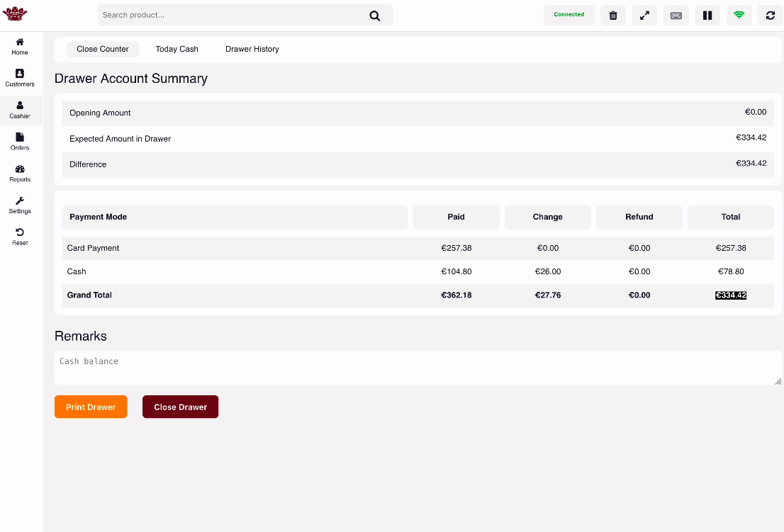
Task: Open the Drawer History tab
Action: point(252,50)
